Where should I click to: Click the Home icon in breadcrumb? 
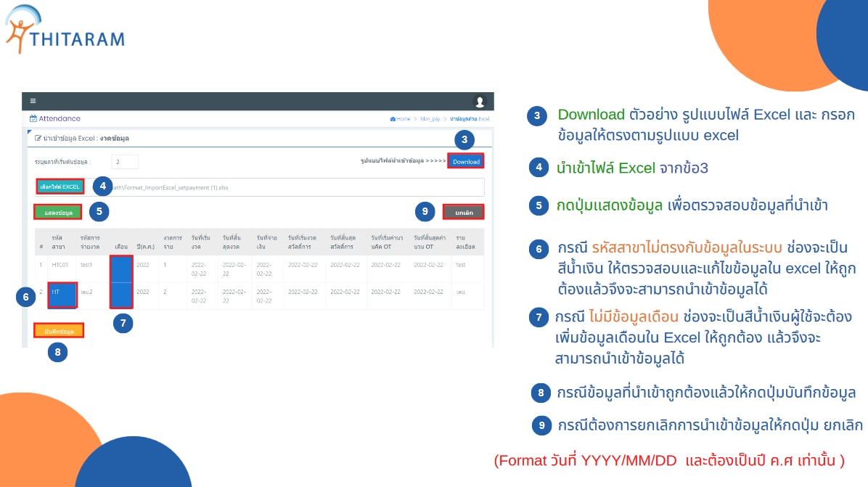[393, 118]
